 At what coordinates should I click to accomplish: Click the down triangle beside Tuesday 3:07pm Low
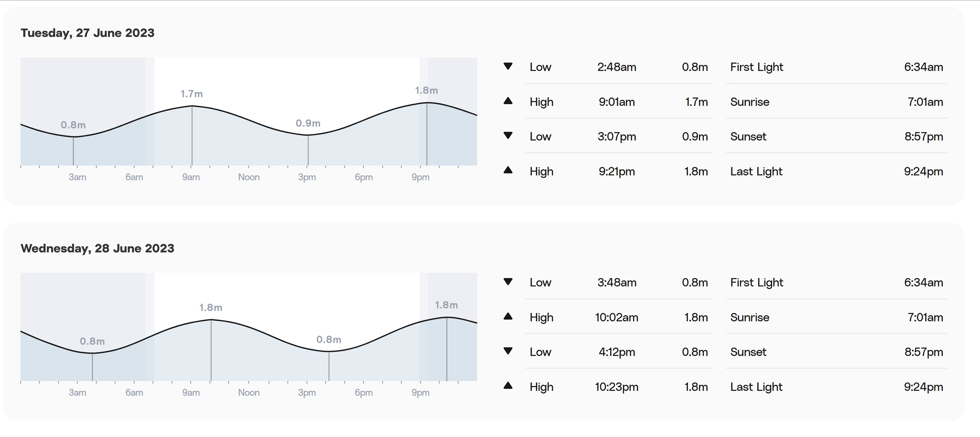pos(508,135)
